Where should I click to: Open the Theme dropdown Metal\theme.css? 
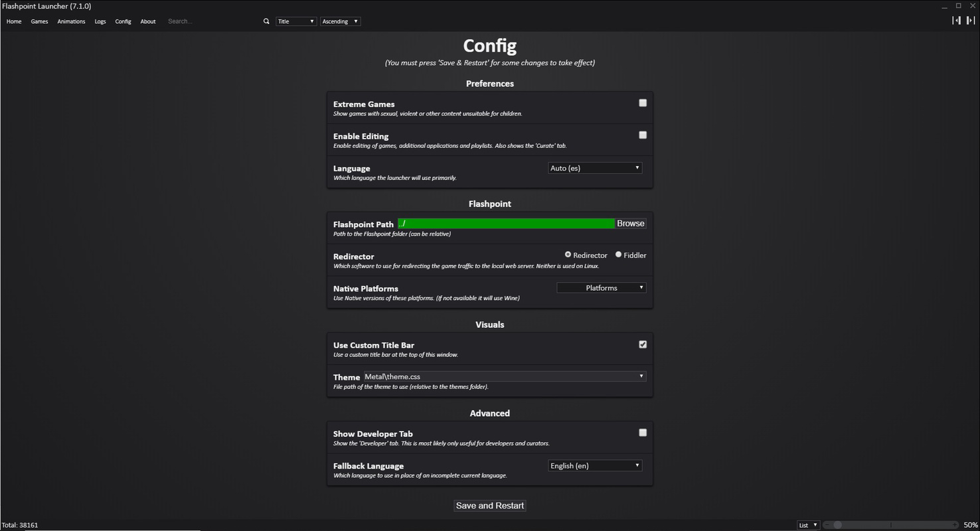tap(505, 376)
